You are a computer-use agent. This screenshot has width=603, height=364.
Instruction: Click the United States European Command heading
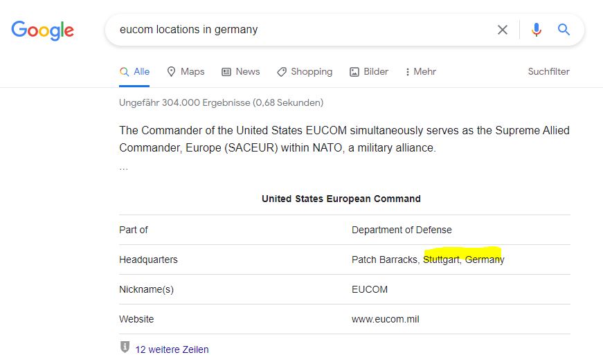coord(341,199)
